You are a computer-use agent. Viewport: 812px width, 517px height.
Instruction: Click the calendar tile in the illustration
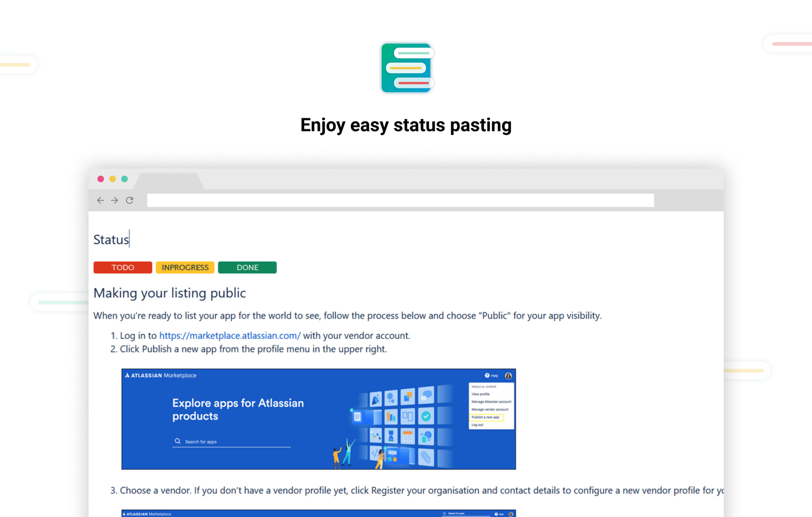point(408,437)
